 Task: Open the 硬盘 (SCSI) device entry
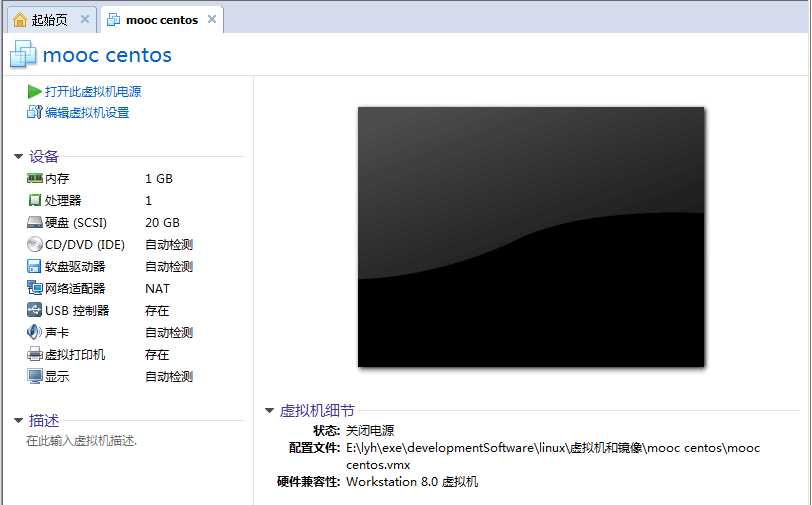coord(76,222)
